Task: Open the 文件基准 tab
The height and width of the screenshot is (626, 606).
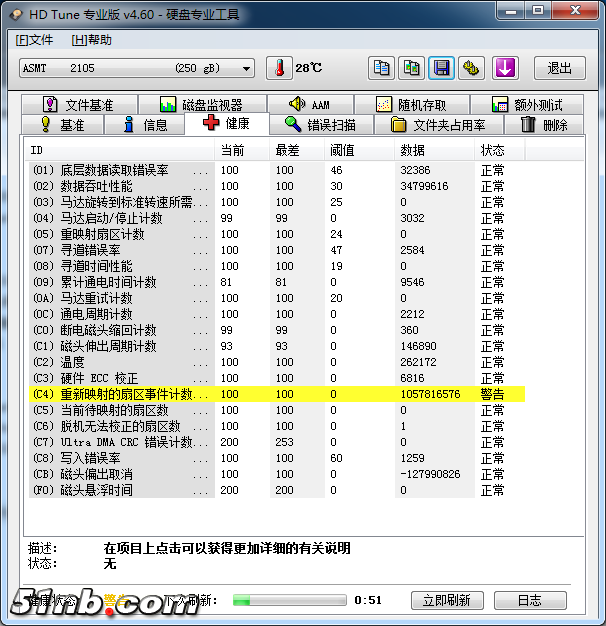Action: 78,105
